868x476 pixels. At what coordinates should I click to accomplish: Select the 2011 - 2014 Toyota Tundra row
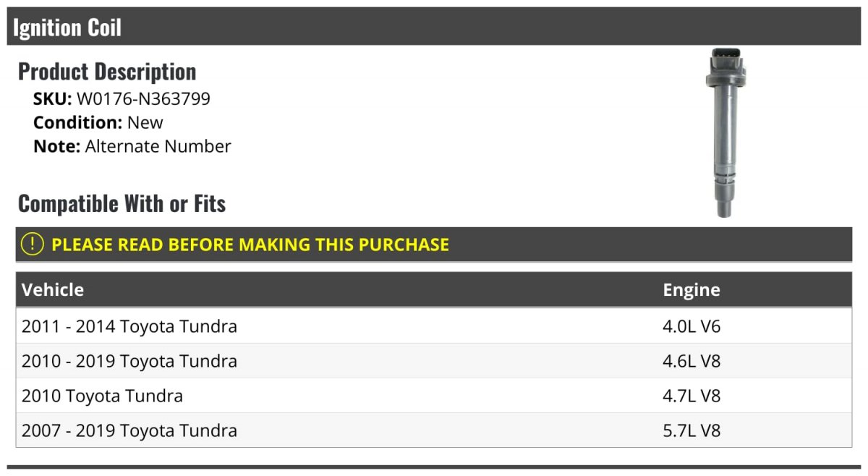point(129,326)
